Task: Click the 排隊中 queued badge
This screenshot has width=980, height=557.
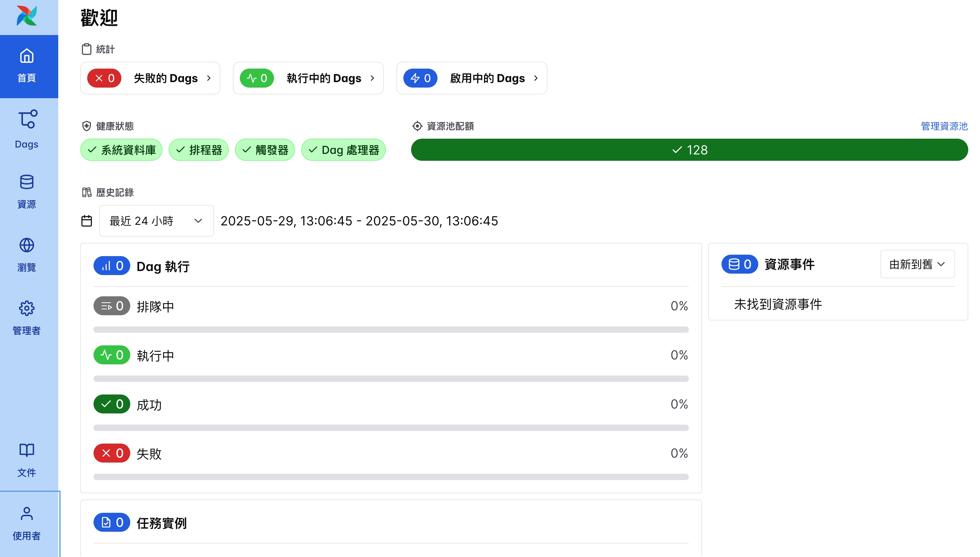Action: (112, 306)
